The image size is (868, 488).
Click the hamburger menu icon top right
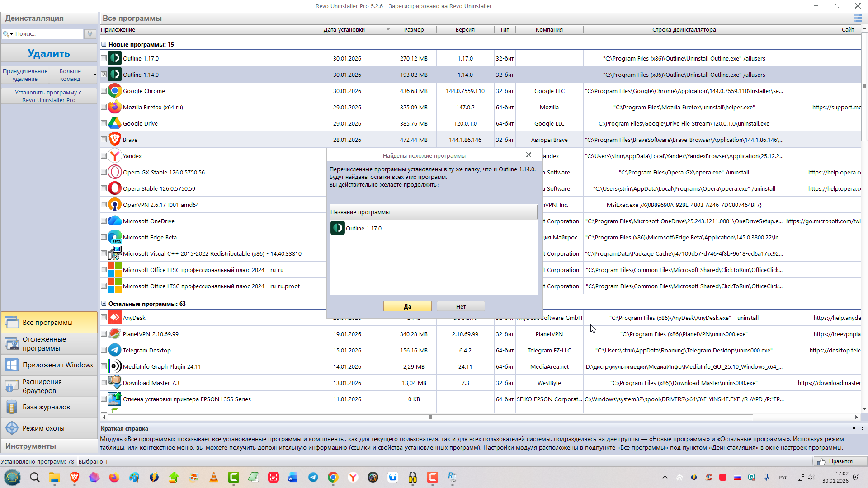[857, 18]
